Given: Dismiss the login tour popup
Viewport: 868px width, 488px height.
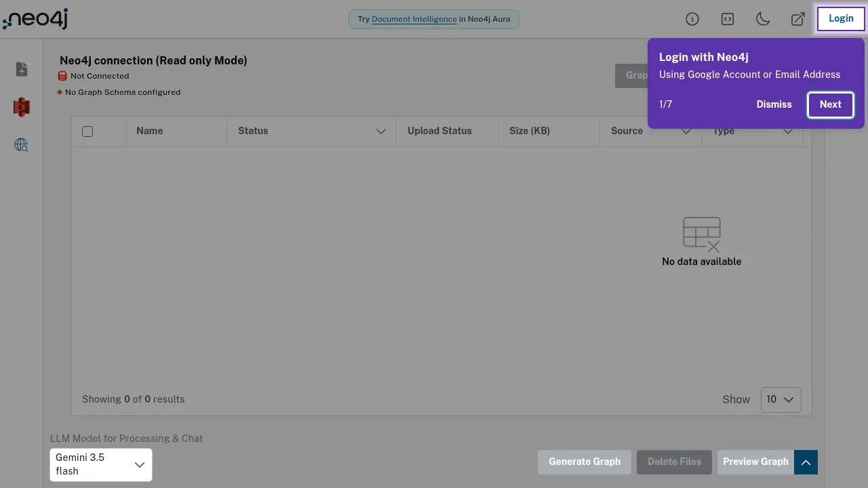Looking at the screenshot, I should pyautogui.click(x=774, y=104).
